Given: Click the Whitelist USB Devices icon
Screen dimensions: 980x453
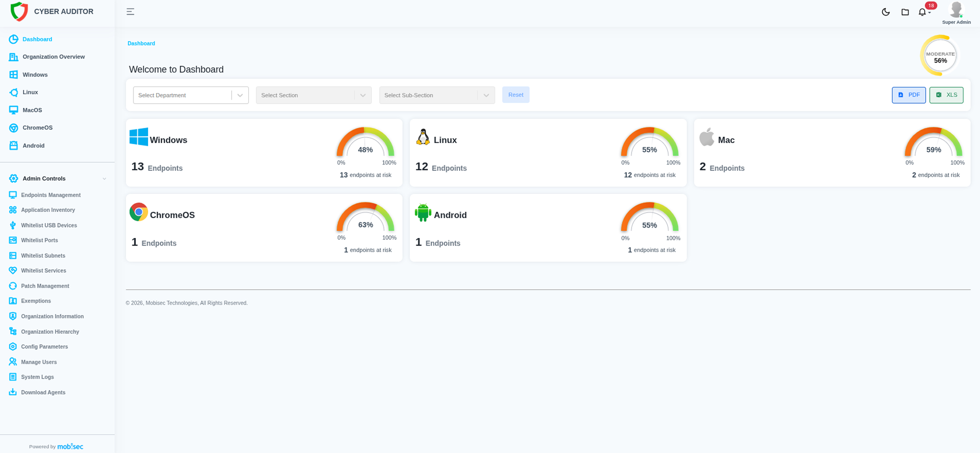Looking at the screenshot, I should click(x=13, y=225).
